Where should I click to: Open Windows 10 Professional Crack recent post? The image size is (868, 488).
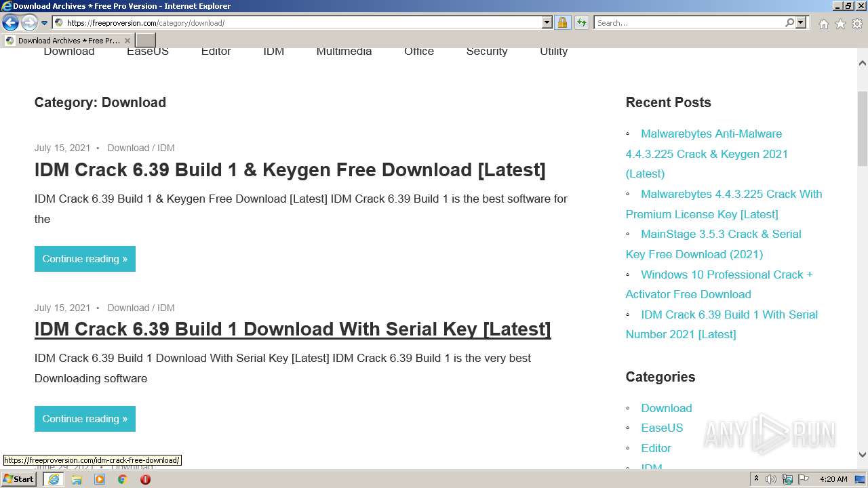click(x=719, y=285)
